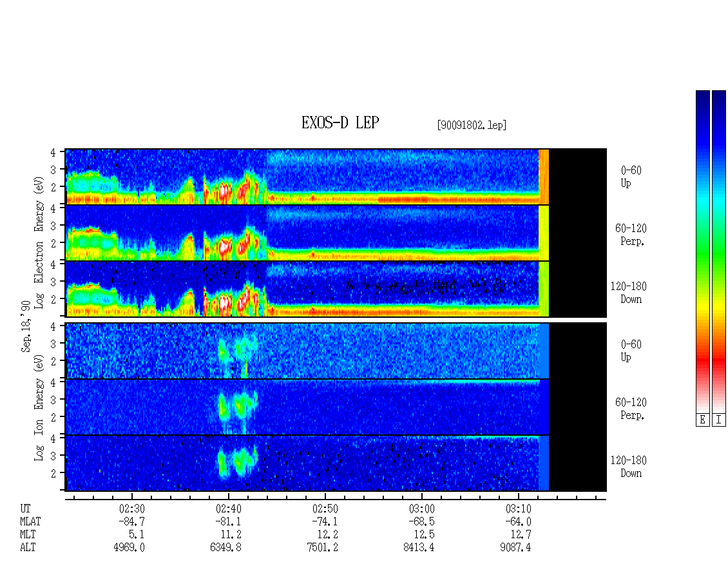Select the [90091802.lep] file name label
The height and width of the screenshot is (564, 728).
pos(472,125)
